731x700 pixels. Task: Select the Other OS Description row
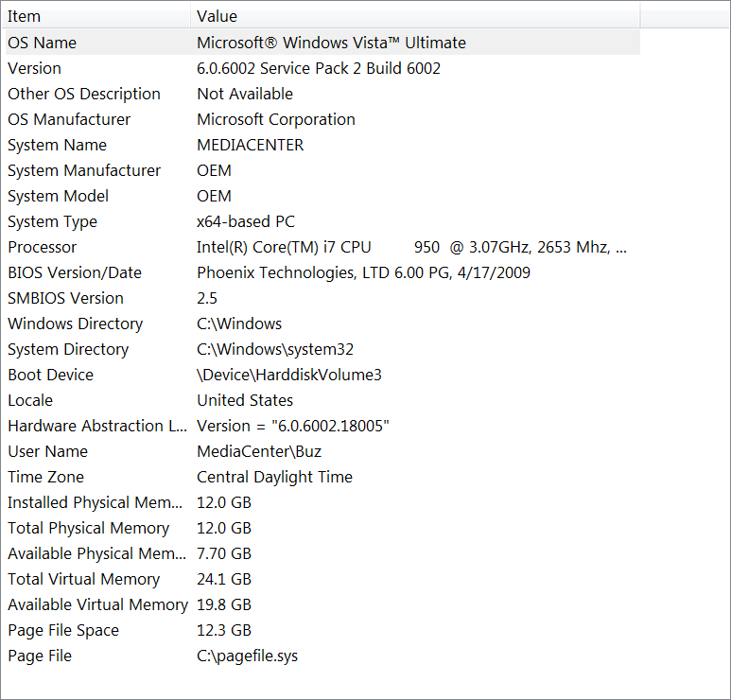[x=322, y=94]
